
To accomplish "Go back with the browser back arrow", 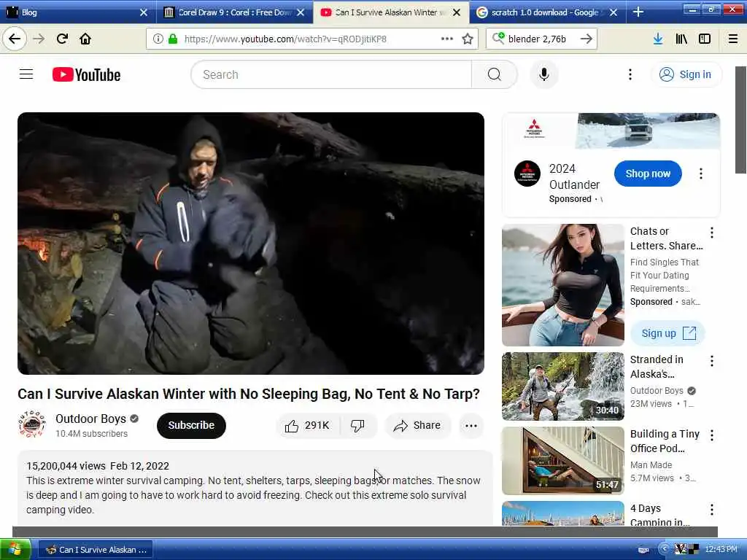I will coord(15,39).
